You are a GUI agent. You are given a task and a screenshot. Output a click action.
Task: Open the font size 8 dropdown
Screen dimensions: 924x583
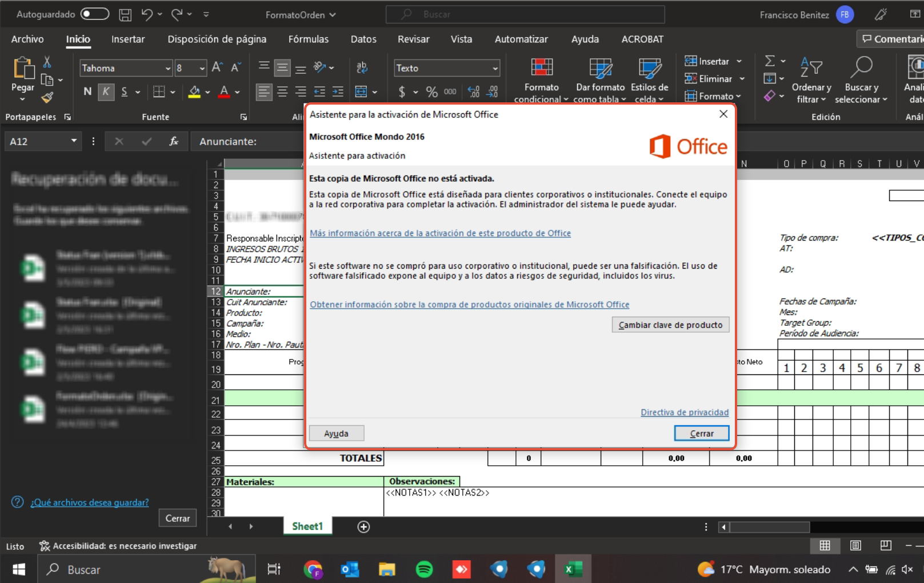coord(202,68)
